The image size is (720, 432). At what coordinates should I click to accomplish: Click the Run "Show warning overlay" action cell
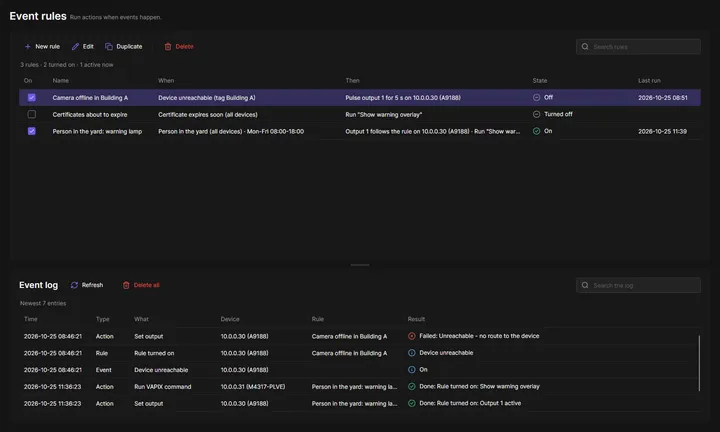tap(384, 115)
